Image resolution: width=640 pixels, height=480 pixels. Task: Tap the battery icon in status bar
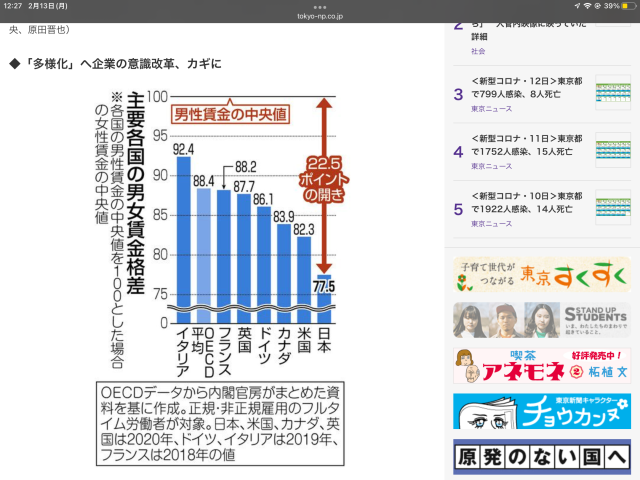click(x=625, y=7)
